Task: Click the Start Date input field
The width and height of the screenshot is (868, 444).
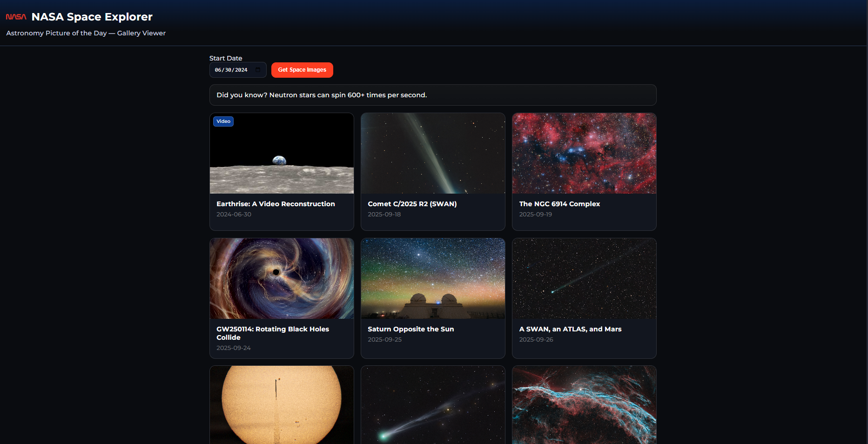Action: point(238,70)
